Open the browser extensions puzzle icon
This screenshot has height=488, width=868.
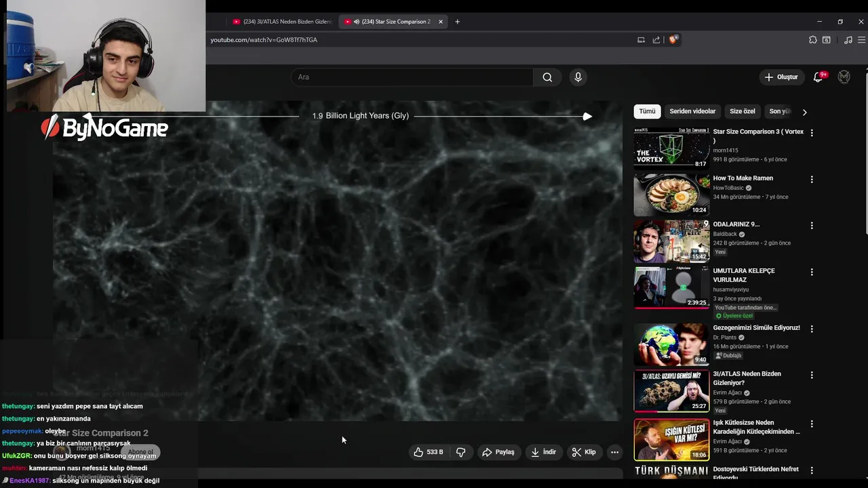click(813, 40)
